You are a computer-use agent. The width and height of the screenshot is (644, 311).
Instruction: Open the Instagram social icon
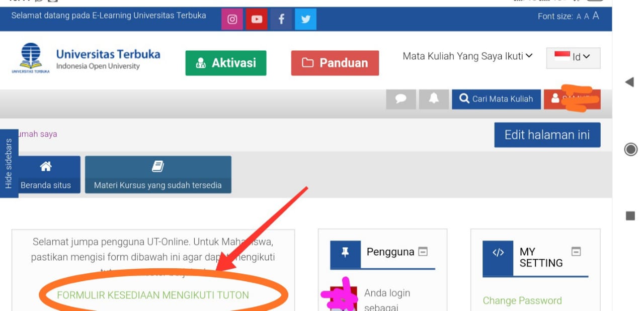[232, 20]
